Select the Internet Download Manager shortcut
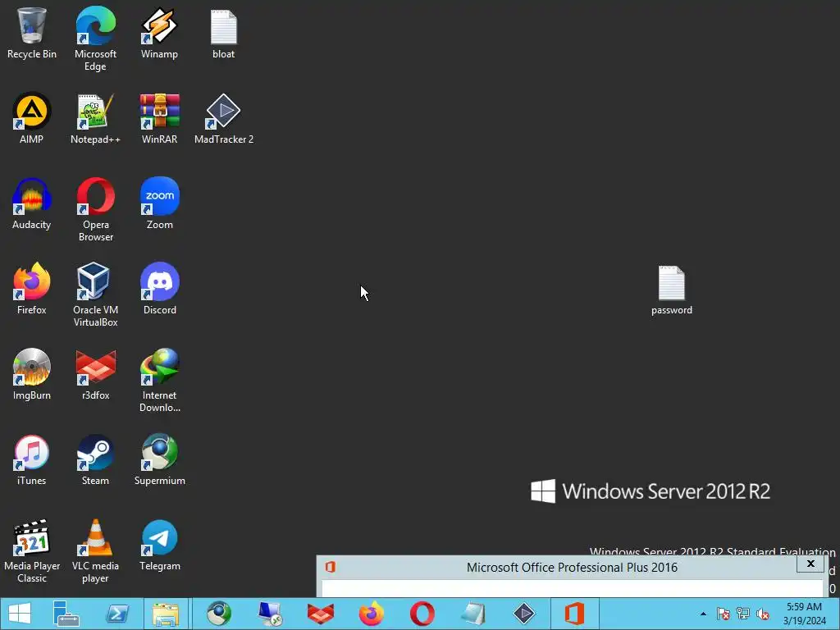This screenshot has width=840, height=630. pos(159,381)
